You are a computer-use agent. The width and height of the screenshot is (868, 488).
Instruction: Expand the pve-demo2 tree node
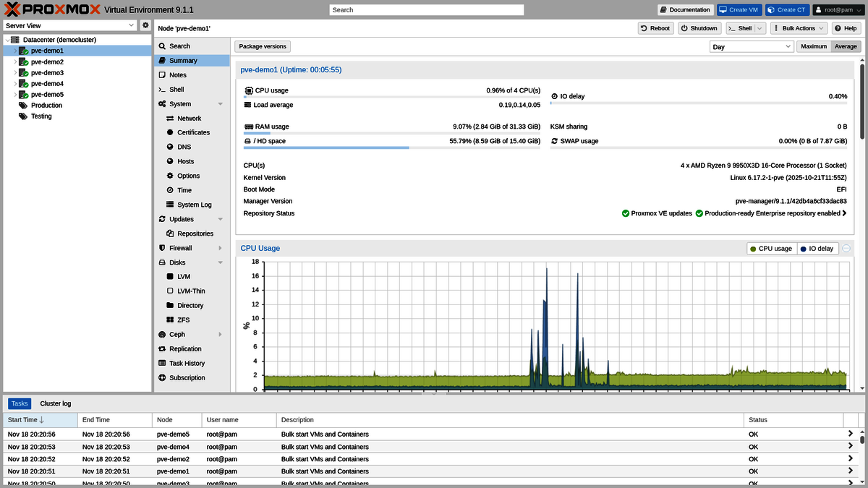(14, 62)
